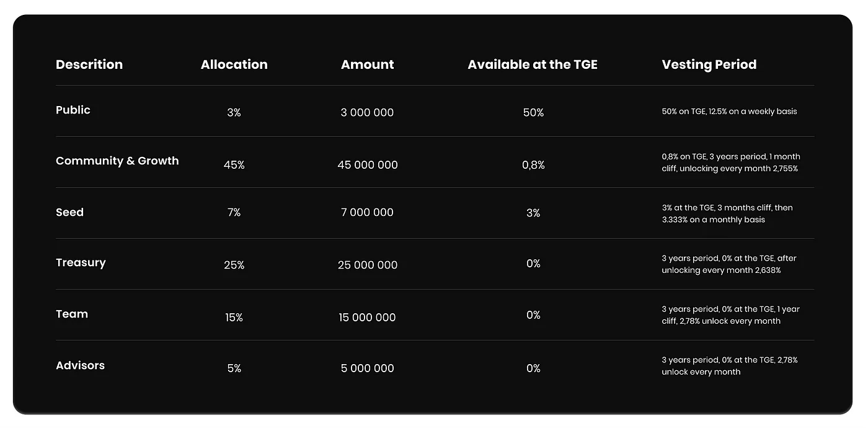
Task: Select the Vesting Period column header
Action: (709, 65)
